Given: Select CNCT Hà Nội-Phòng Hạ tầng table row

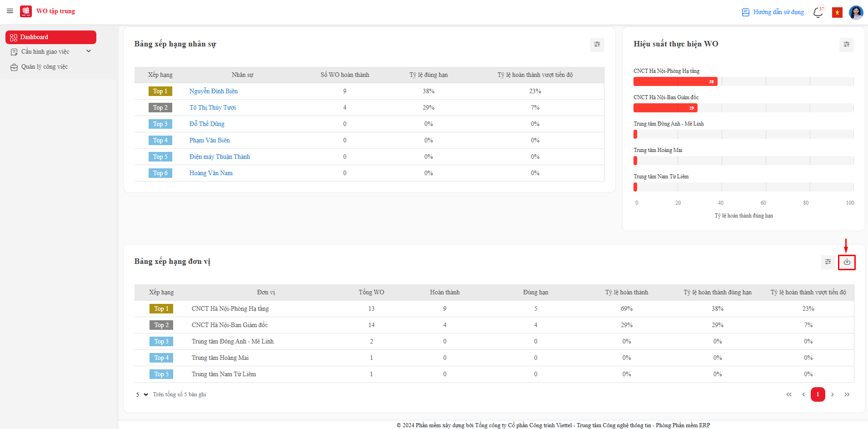Looking at the screenshot, I should pyautogui.click(x=494, y=309).
